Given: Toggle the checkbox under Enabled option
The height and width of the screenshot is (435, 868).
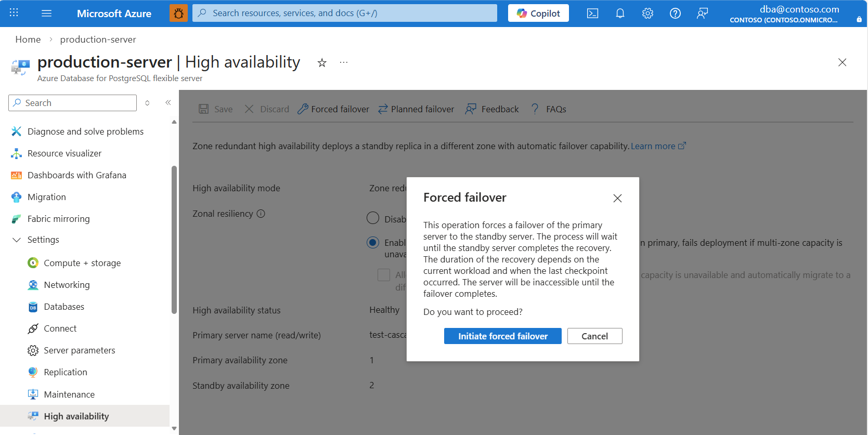Looking at the screenshot, I should point(384,275).
